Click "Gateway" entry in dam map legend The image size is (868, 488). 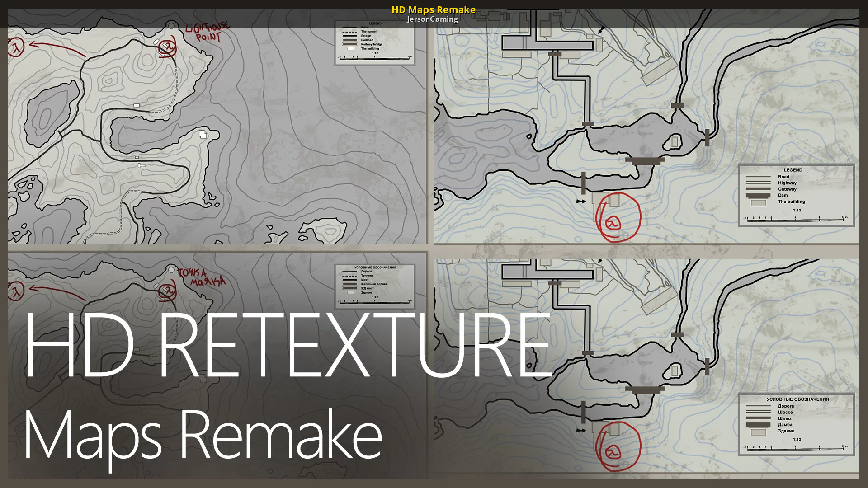pyautogui.click(x=787, y=189)
